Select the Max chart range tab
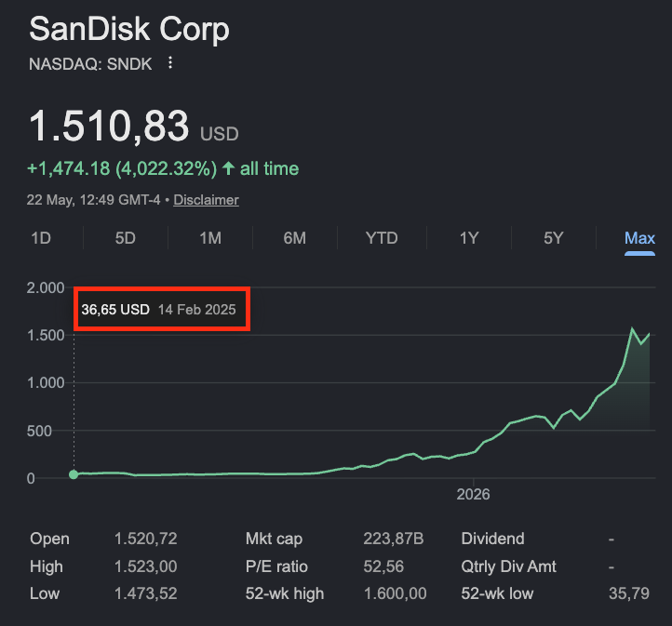The width and height of the screenshot is (672, 626). pyautogui.click(x=639, y=238)
